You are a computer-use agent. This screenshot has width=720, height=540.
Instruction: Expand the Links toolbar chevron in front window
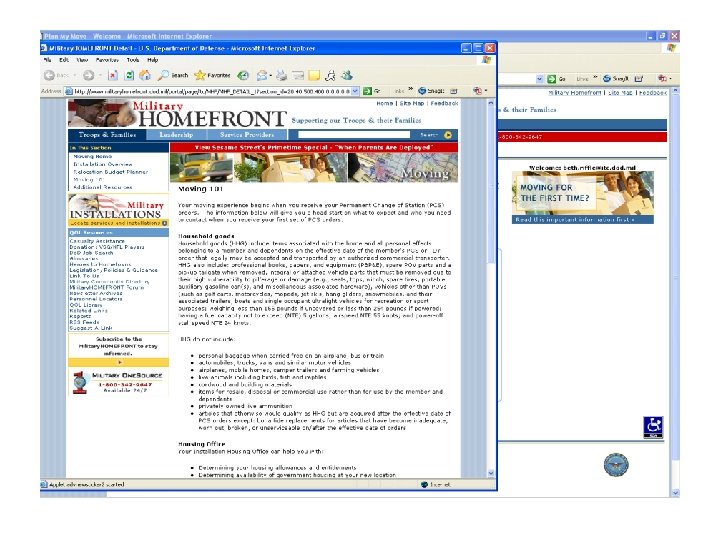(411, 89)
